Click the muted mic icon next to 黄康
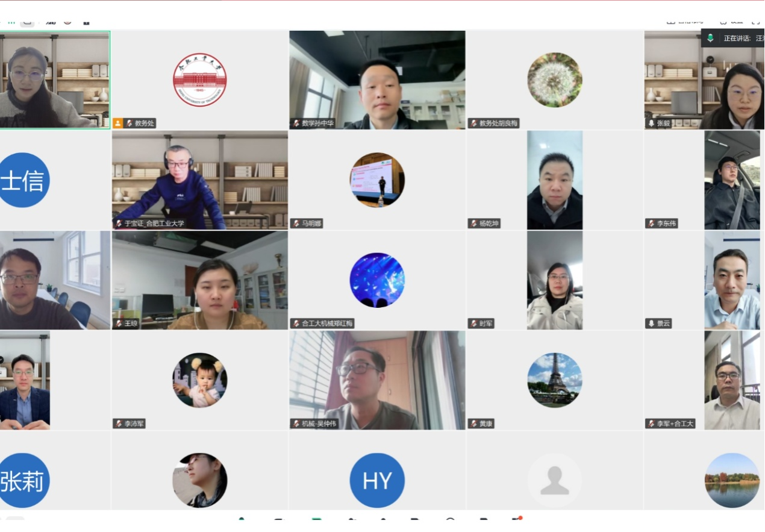Viewport: 765px width, 532px height. point(473,424)
